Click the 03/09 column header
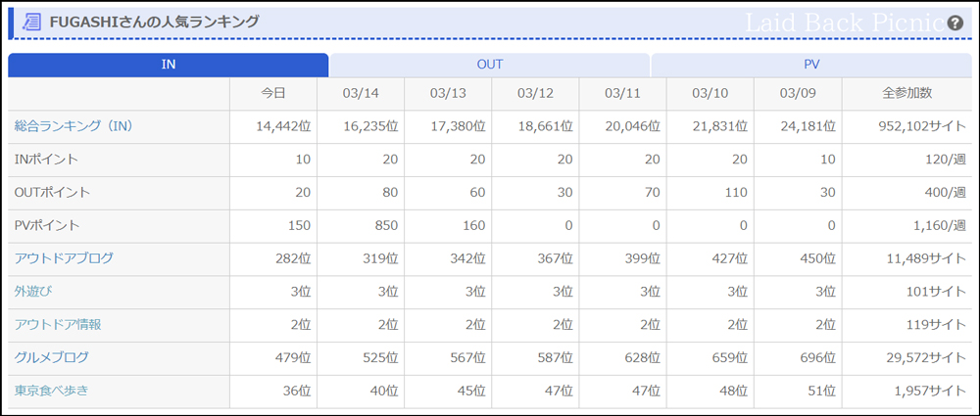This screenshot has width=980, height=416. (798, 94)
